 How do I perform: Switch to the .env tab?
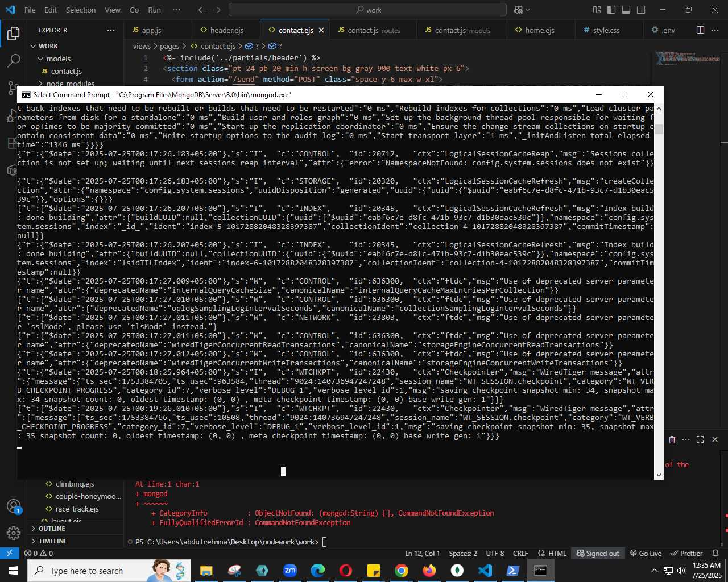(x=668, y=30)
